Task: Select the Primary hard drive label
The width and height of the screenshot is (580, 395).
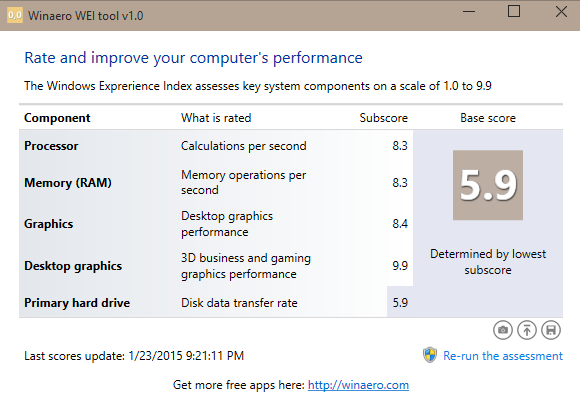Action: pos(77,303)
